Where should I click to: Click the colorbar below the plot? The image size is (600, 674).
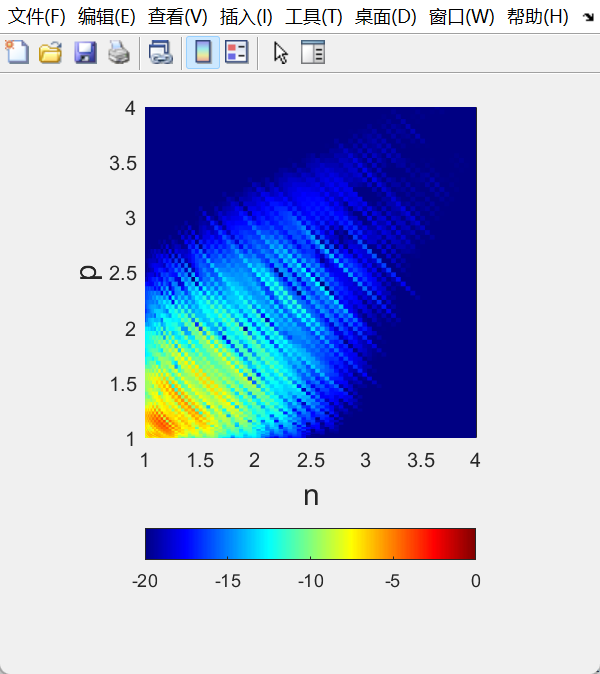(x=310, y=544)
